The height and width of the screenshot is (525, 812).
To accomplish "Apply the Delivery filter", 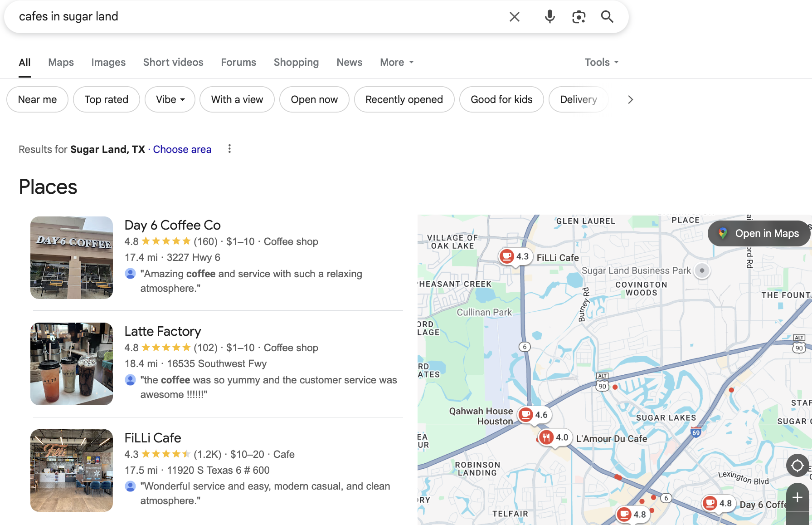I will (x=579, y=99).
